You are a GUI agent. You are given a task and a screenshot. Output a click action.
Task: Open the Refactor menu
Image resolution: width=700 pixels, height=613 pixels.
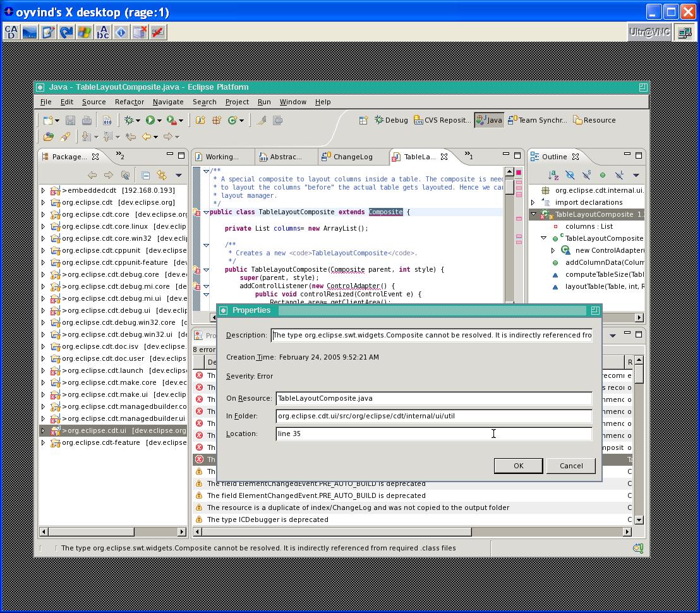[130, 102]
